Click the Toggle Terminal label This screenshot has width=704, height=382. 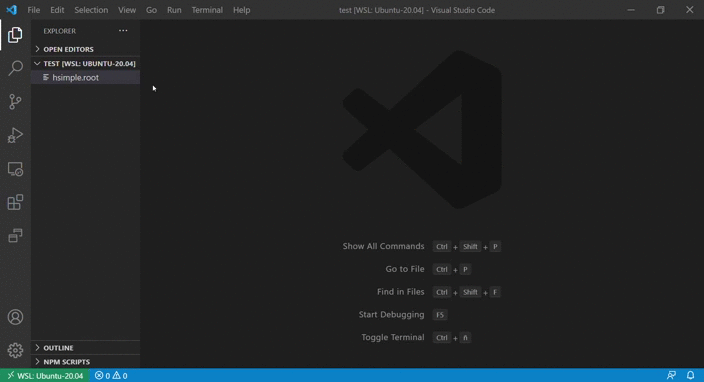(x=393, y=337)
